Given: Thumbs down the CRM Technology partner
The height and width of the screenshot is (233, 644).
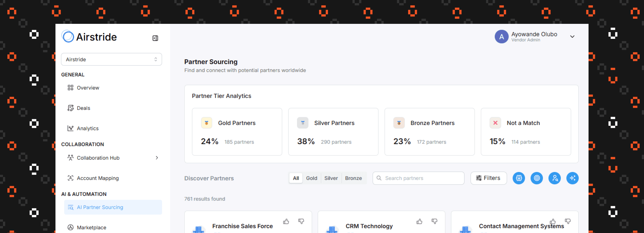Looking at the screenshot, I should click(x=434, y=221).
